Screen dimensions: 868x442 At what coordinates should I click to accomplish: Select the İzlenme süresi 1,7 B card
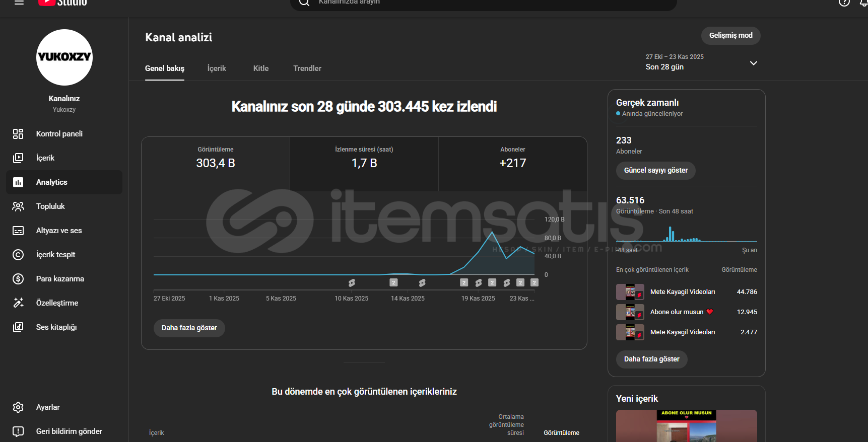(x=364, y=164)
